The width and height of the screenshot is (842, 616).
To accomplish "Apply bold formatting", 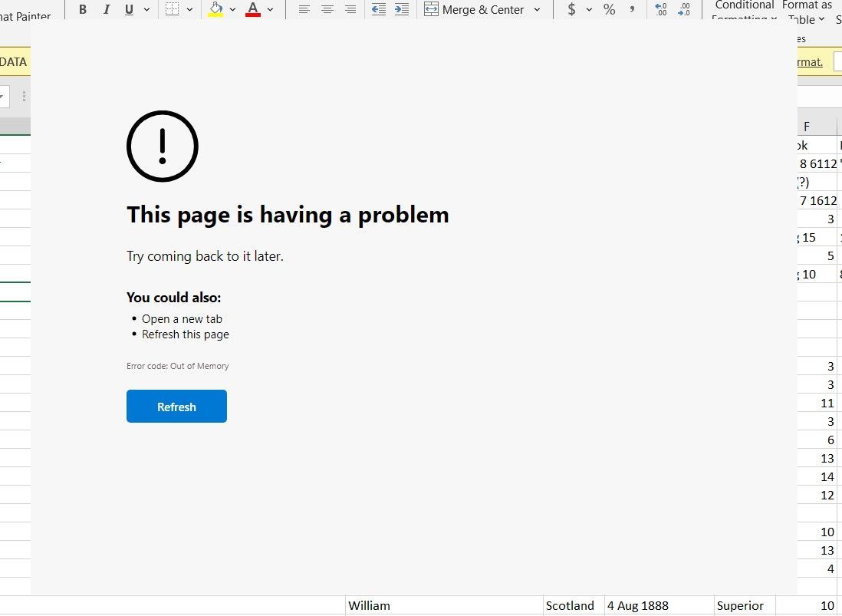I will (82, 9).
